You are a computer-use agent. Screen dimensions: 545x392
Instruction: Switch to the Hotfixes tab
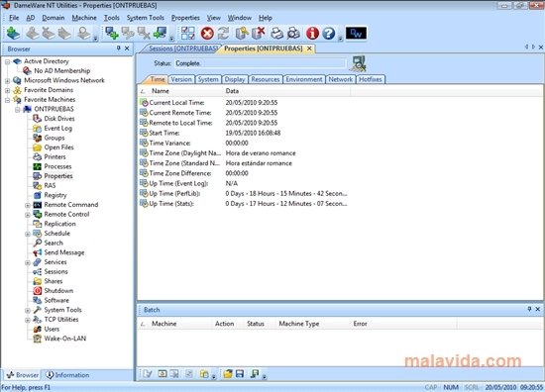pyautogui.click(x=371, y=79)
